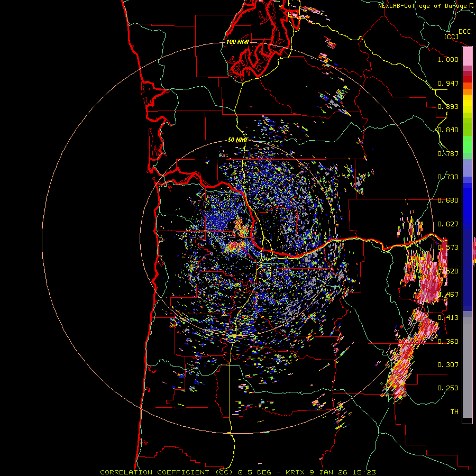476x476 pixels.
Task: Select the 0.733 scale value
Action: (448, 177)
